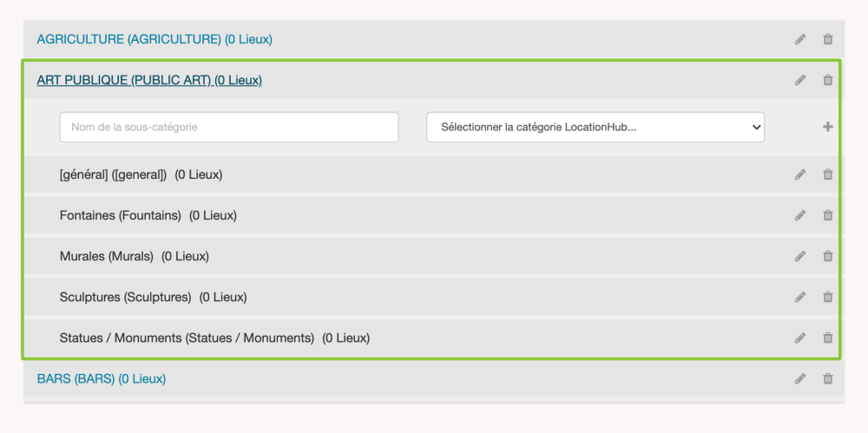Image resolution: width=868 pixels, height=433 pixels.
Task: Delete the Sculptures sub-category
Action: [827, 297]
